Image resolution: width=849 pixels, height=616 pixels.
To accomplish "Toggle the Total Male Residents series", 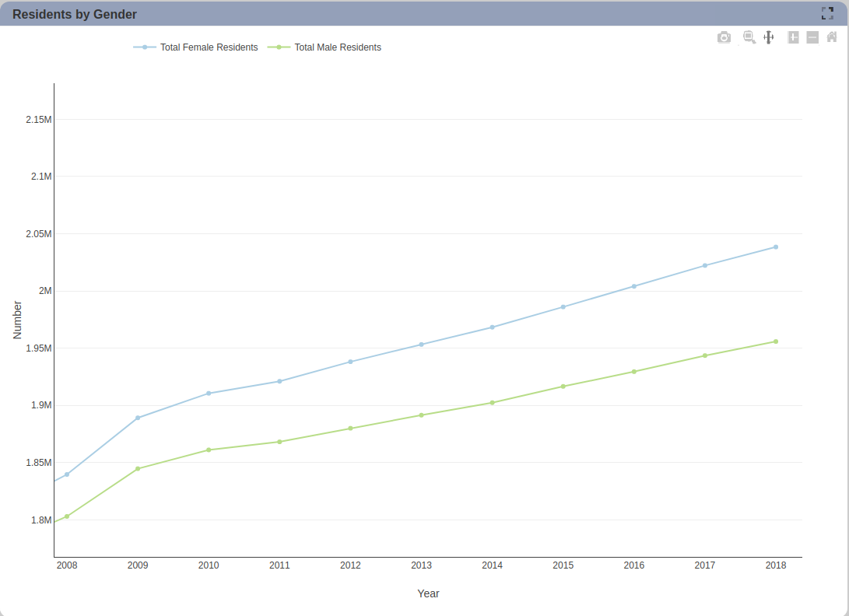I will click(x=325, y=47).
